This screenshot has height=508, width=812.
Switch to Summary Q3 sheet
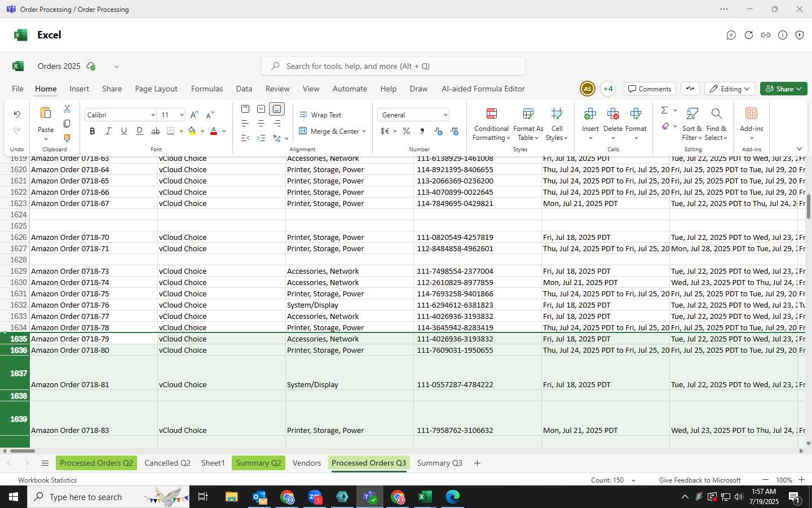439,463
